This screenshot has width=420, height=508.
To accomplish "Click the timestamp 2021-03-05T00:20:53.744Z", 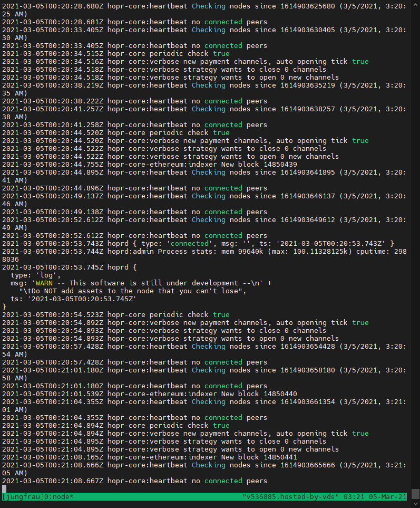I will [x=53, y=252].
